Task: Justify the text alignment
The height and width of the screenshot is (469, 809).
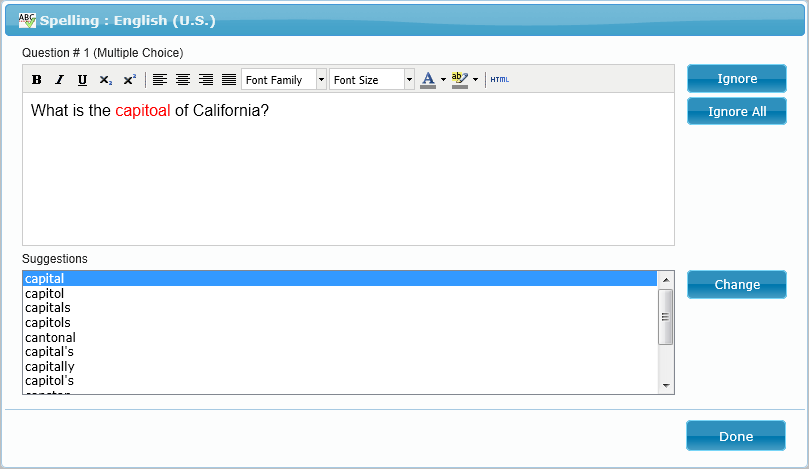Action: coord(229,80)
